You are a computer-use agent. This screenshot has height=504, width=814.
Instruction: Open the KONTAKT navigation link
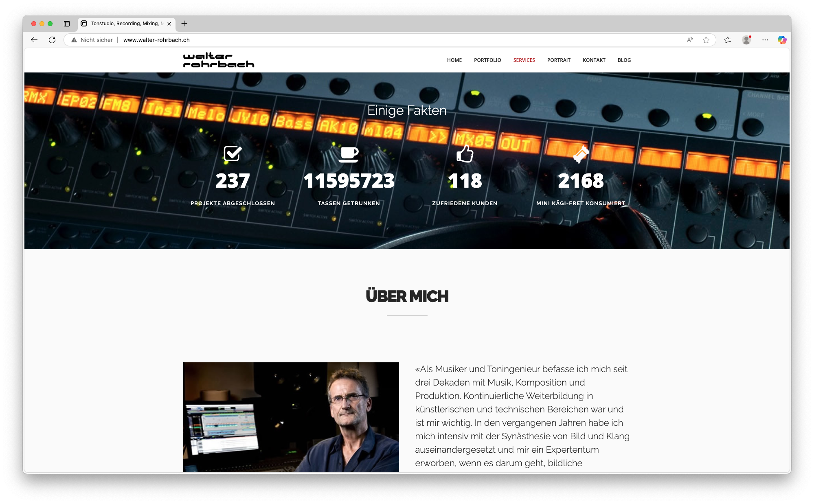pyautogui.click(x=594, y=60)
